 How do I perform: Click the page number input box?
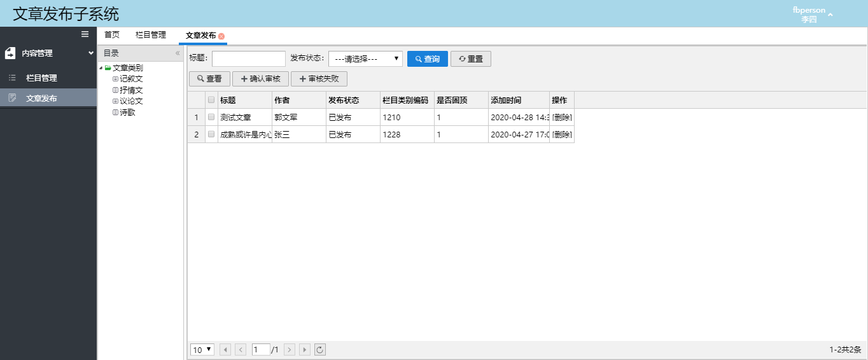pyautogui.click(x=261, y=349)
